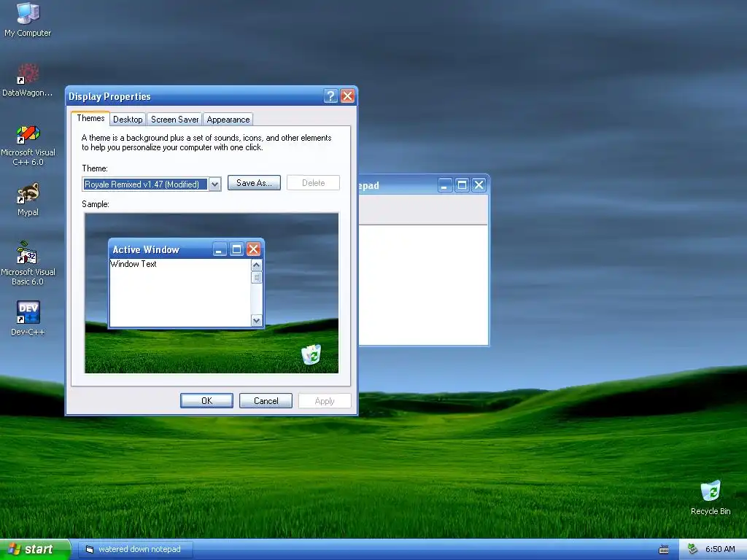Viewport: 747px width, 560px height.
Task: Switch to watered down notepad taskbar button
Action: pos(135,549)
